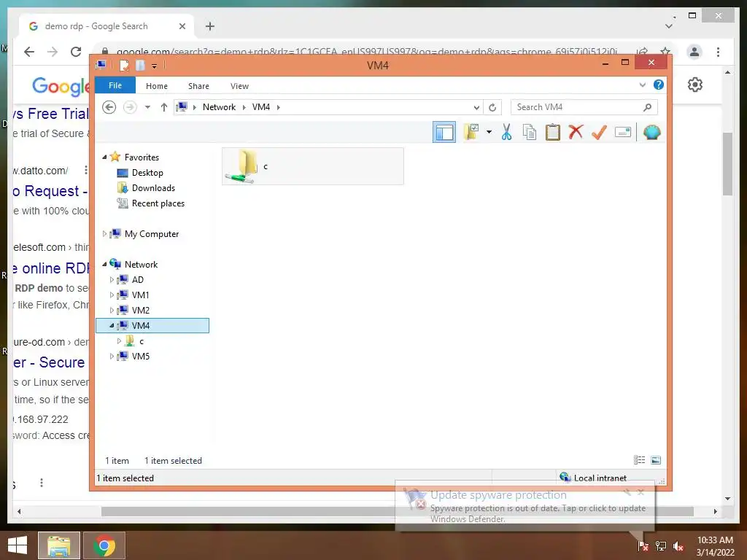This screenshot has width=747, height=560.
Task: Open Explorer Help question mark icon
Action: coord(659,85)
